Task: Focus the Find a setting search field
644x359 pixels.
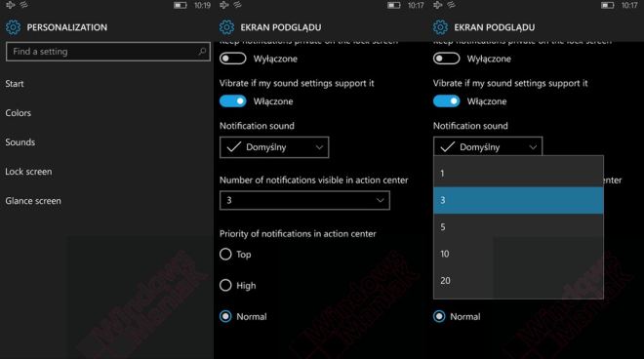Action: (108, 52)
